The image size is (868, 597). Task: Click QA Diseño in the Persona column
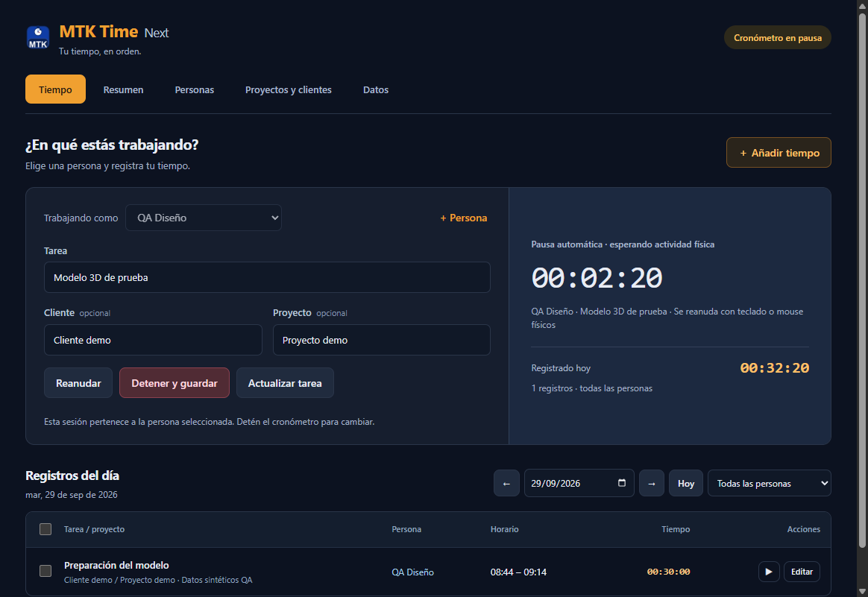coord(412,572)
